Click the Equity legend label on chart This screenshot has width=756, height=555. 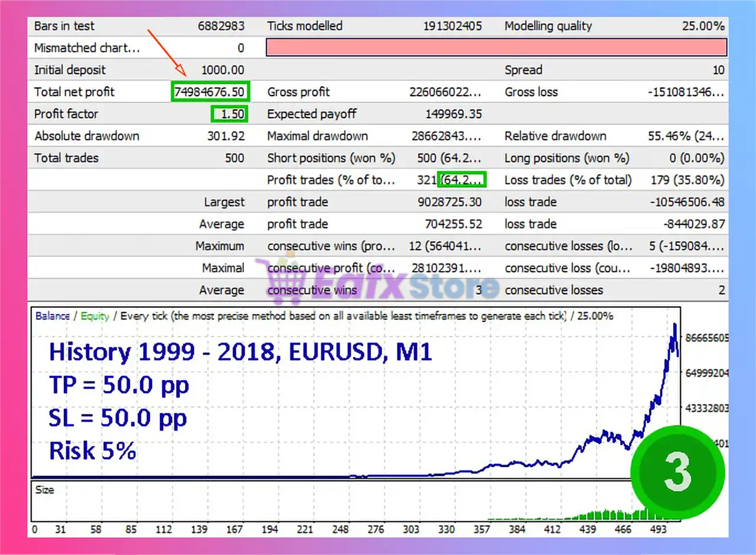[94, 316]
